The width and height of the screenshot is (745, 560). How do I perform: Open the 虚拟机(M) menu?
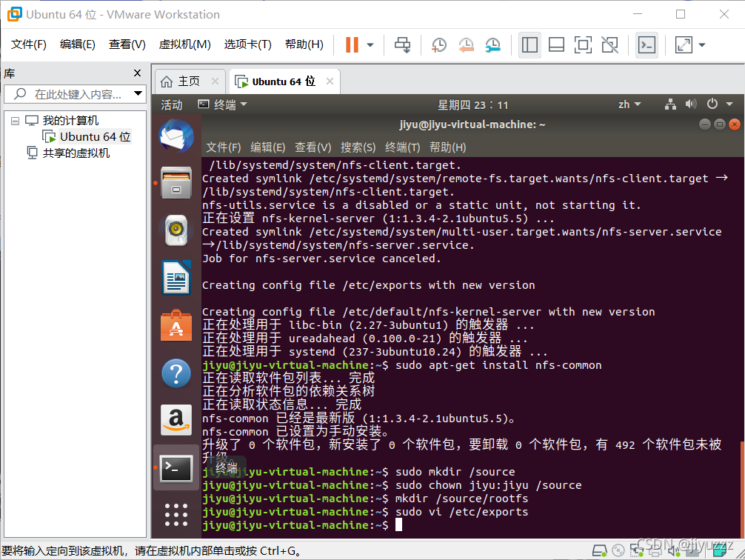coord(185,44)
